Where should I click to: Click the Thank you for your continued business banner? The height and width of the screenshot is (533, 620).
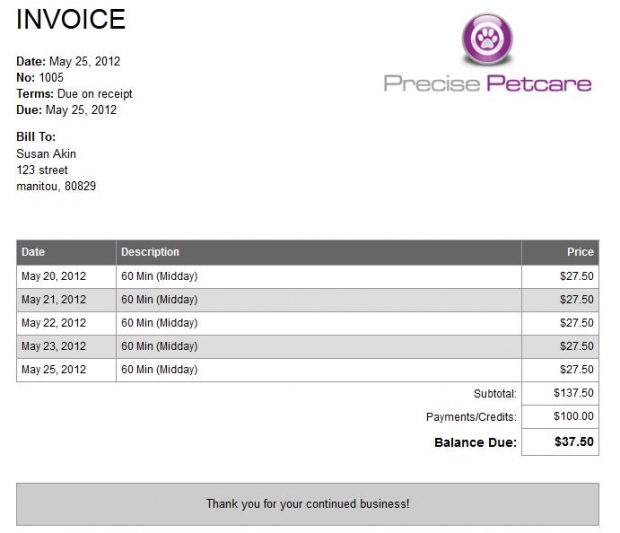click(x=308, y=504)
